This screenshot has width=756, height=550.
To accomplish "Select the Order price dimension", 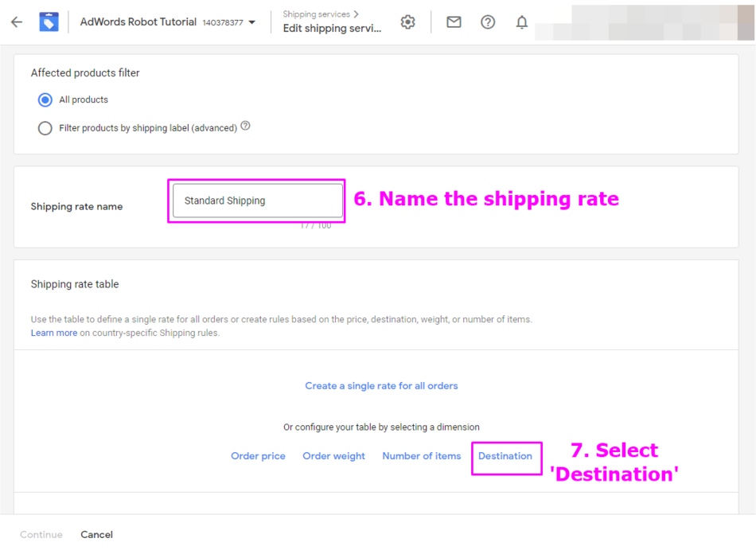I will [258, 456].
